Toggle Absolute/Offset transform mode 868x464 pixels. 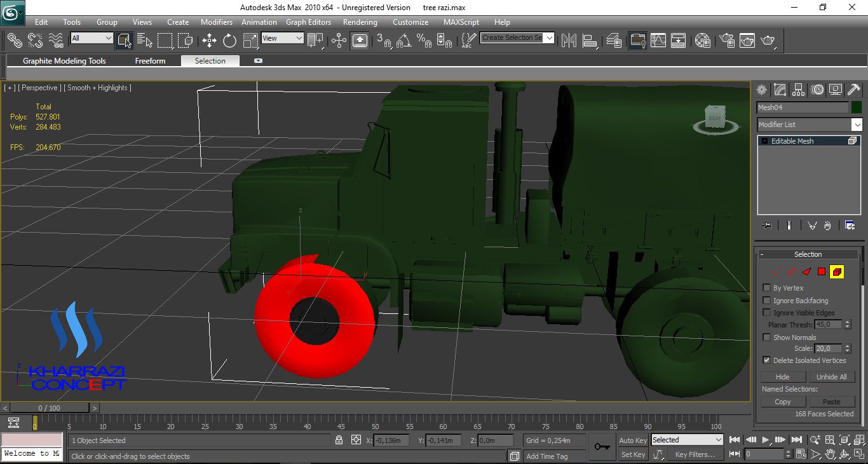tap(356, 440)
